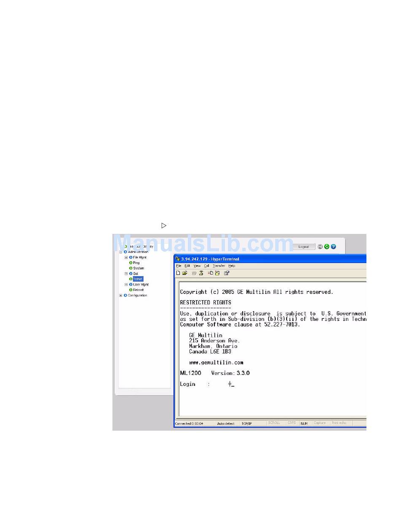Click the Send file icon in HyperTerminal toolbar
401x532 pixels.
[x=210, y=273]
